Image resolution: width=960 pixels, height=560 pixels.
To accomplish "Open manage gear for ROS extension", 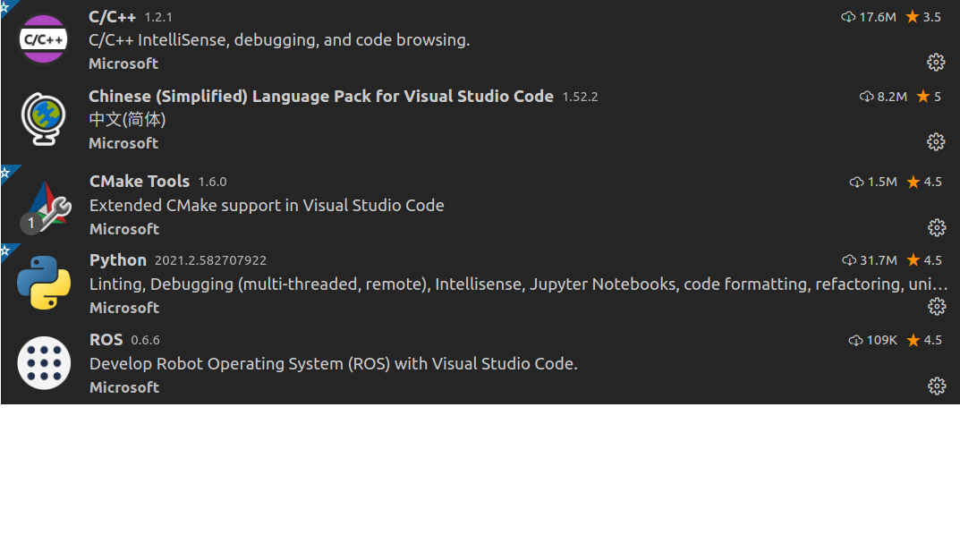I will coord(936,386).
